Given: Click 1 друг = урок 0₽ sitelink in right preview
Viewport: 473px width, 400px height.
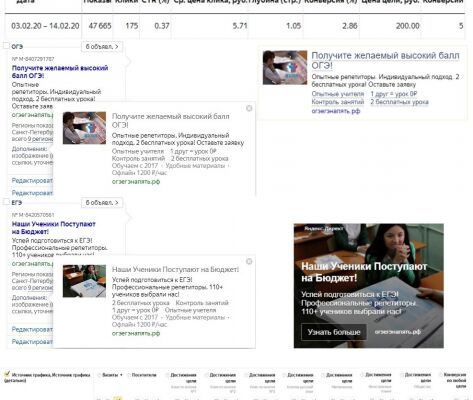Looking at the screenshot, I should 394,94.
